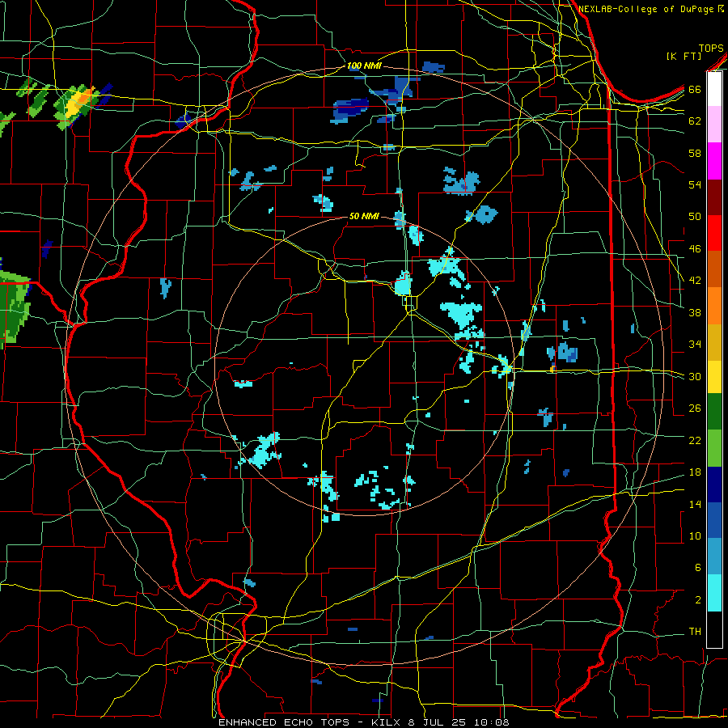
Task: Click the dark orange legend band
Action: 714,269
